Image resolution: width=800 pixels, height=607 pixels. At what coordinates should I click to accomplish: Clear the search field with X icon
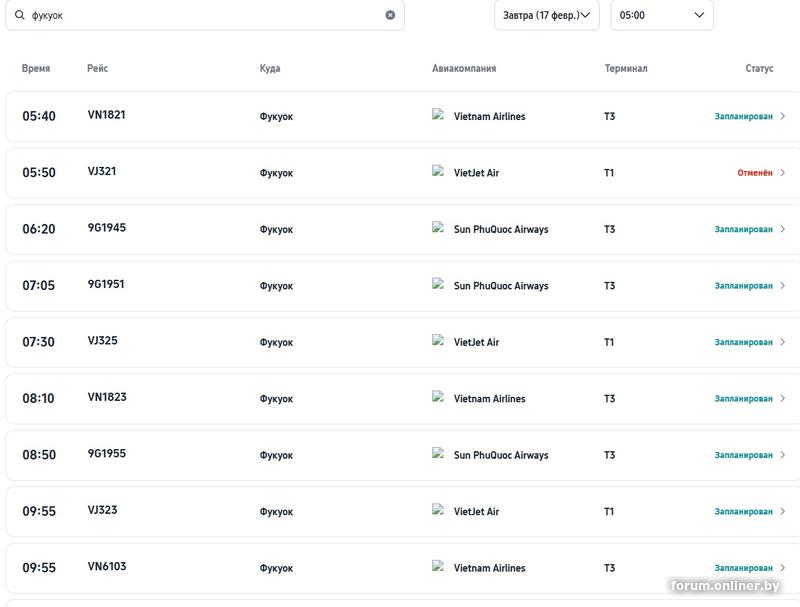390,15
